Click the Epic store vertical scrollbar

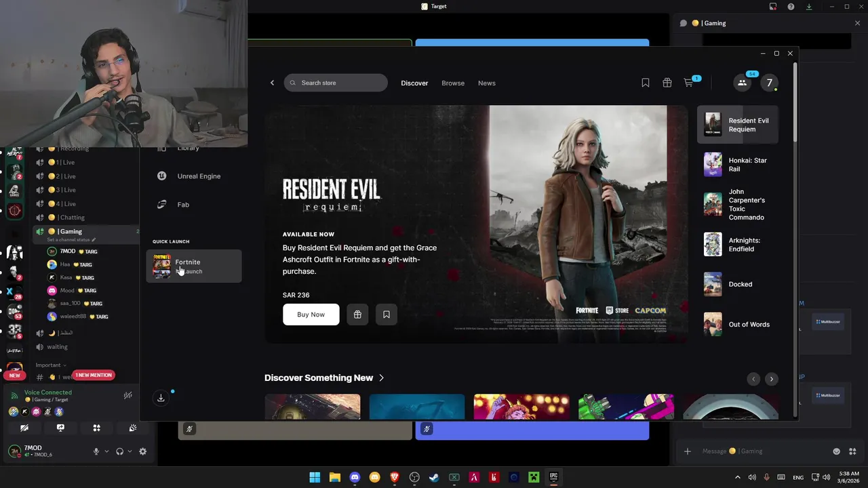coord(795,102)
